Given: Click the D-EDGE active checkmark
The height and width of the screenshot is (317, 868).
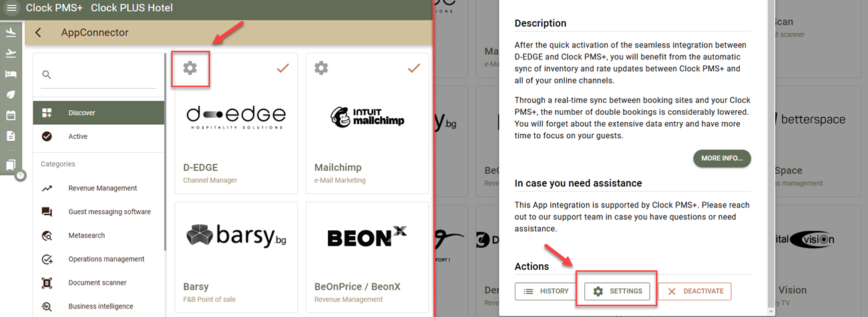Looking at the screenshot, I should click(282, 68).
